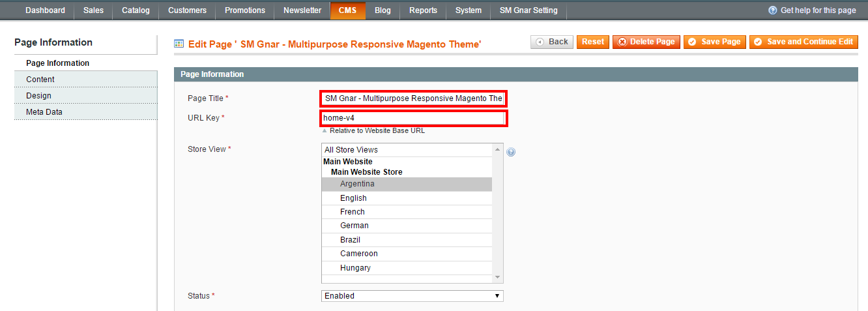
Task: Click the Store View help tooltip icon
Action: point(511,152)
